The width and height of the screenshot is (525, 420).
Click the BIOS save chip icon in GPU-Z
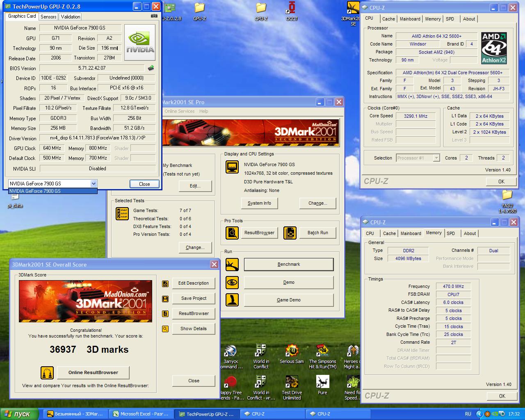click(x=151, y=68)
